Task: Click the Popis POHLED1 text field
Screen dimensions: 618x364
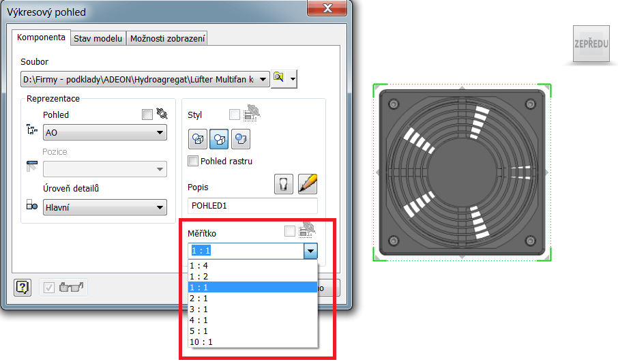Action: [x=252, y=206]
